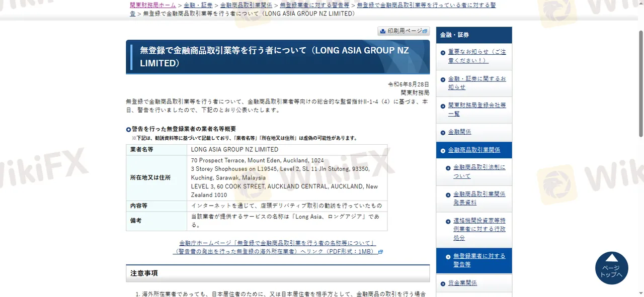Click arrow icon beside 金融関係
The image size is (644, 297).
pos(443,133)
